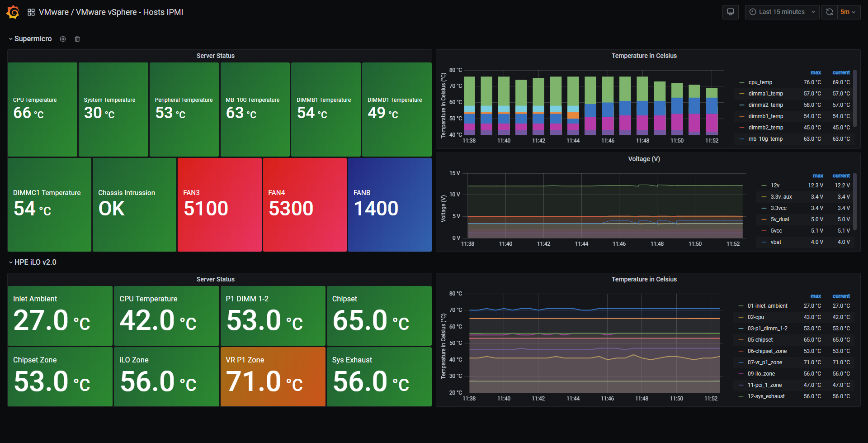
Task: Collapse the HPE iLO v2.0 row
Action: pyautogui.click(x=32, y=262)
